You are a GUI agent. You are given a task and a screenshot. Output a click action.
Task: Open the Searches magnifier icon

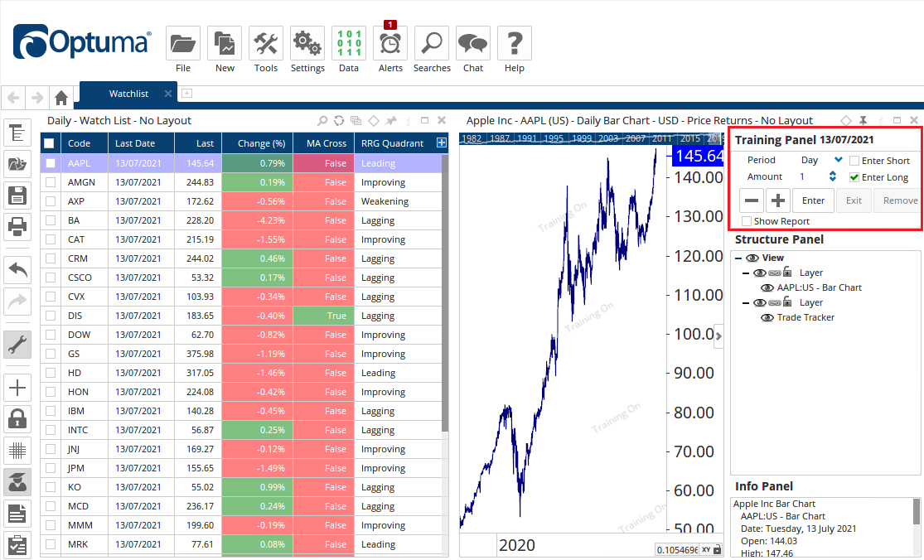click(432, 43)
